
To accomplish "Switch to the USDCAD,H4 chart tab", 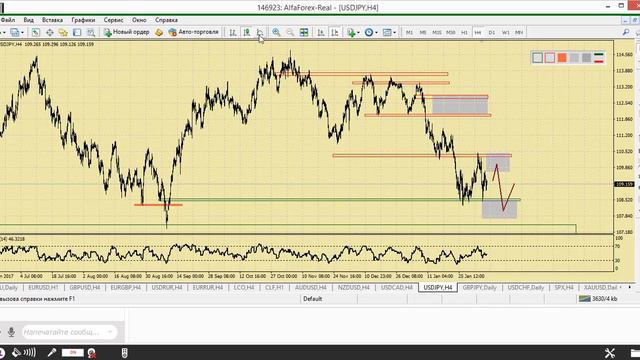I will pyautogui.click(x=397, y=287).
